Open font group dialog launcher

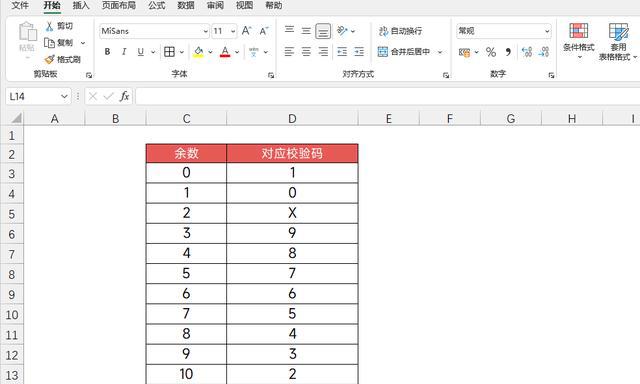[271, 75]
